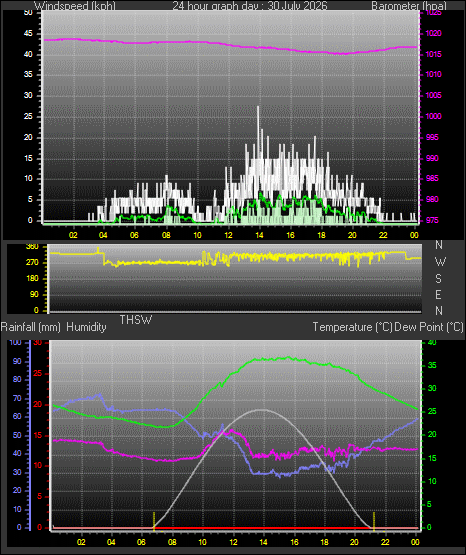Click the 12 hour label on wind graph
This screenshot has width=466, height=555.
pos(228,235)
